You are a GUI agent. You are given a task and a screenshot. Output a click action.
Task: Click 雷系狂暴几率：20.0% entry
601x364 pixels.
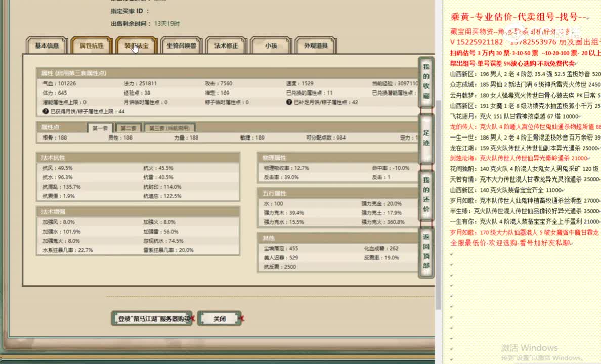pyautogui.click(x=168, y=250)
